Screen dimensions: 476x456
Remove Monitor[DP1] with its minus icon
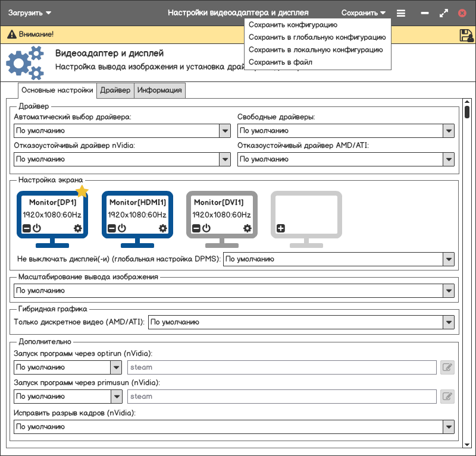[27, 228]
